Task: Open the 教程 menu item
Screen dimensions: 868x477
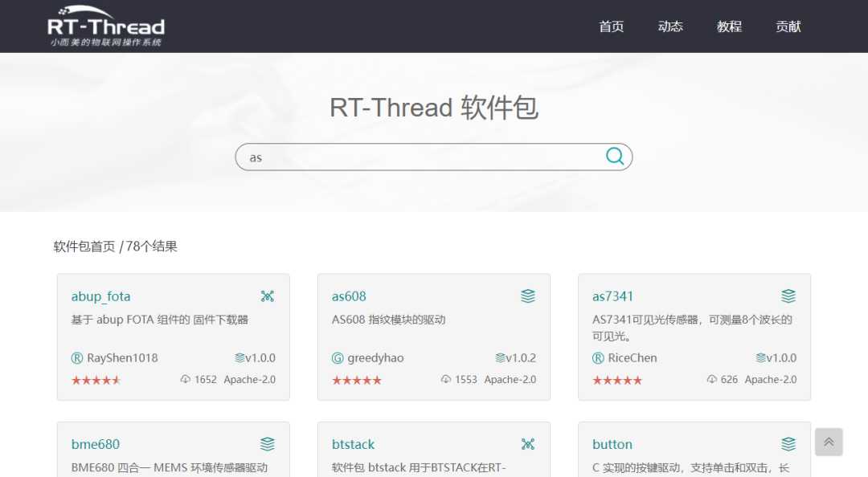Action: click(x=729, y=26)
